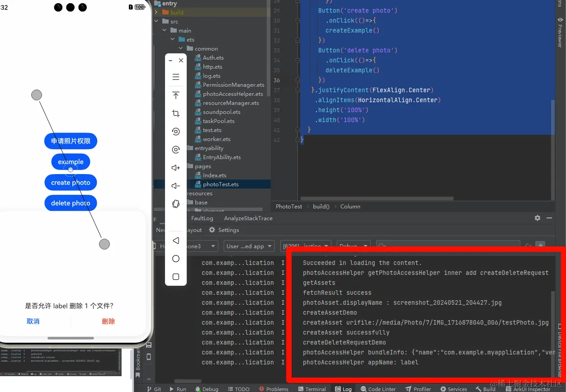This screenshot has height=392, width=566.
Task: Open Index.ets file
Action: point(215,175)
